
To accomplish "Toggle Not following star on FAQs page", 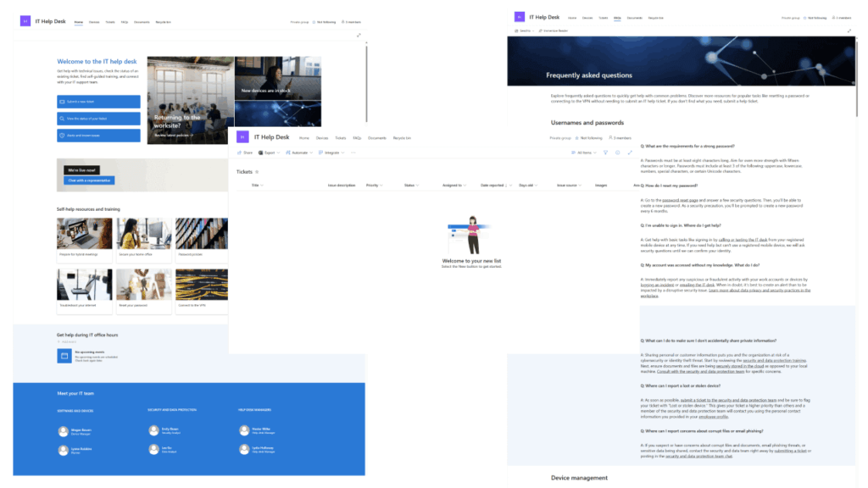I will pyautogui.click(x=805, y=18).
